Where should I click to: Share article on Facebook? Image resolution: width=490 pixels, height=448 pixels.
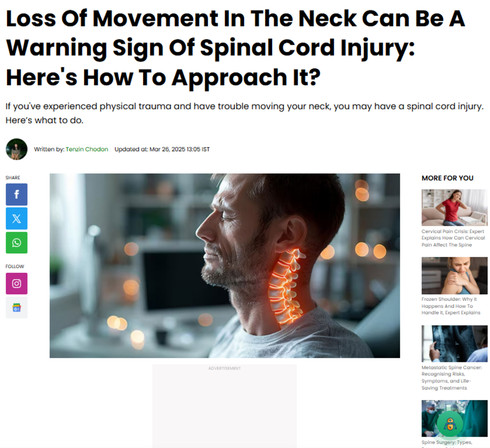coord(17,194)
